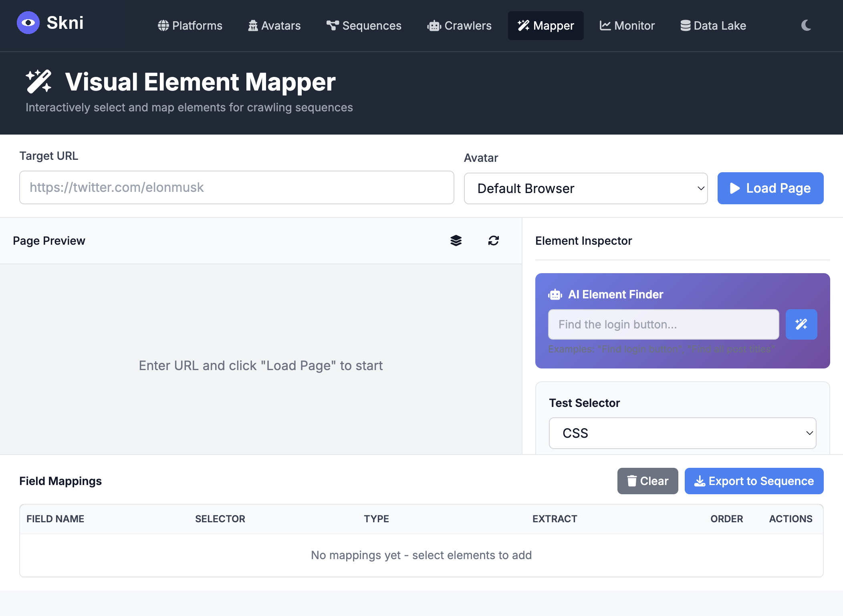Image resolution: width=843 pixels, height=616 pixels.
Task: Toggle dark mode moon icon
Action: [806, 26]
